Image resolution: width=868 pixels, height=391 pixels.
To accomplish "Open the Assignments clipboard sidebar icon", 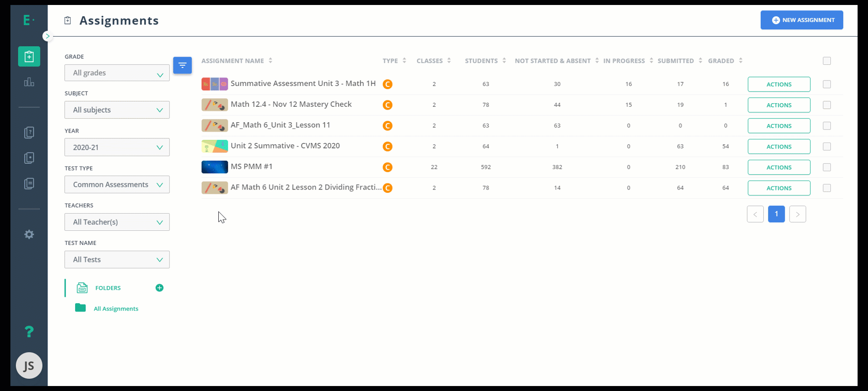I will (29, 57).
